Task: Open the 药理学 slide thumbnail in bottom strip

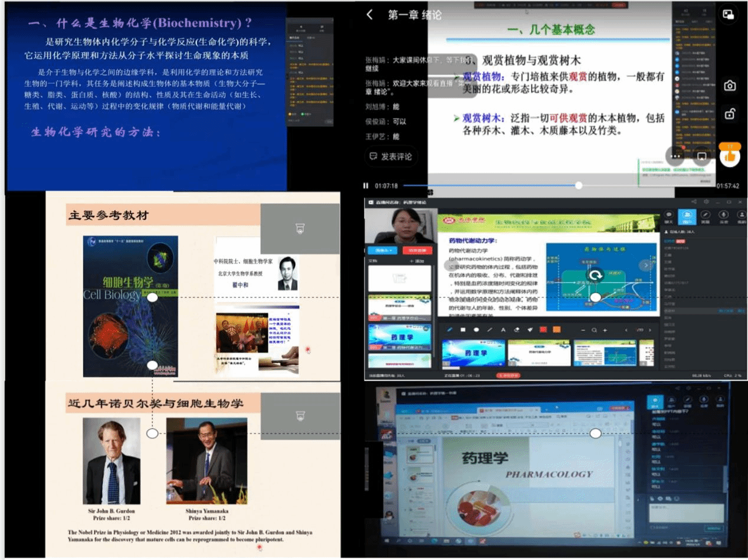Action: [474, 353]
